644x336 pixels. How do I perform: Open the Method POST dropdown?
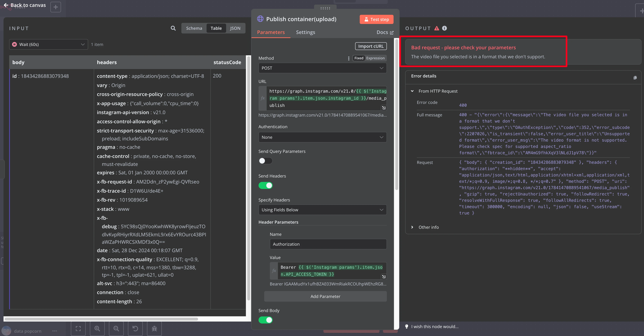322,68
